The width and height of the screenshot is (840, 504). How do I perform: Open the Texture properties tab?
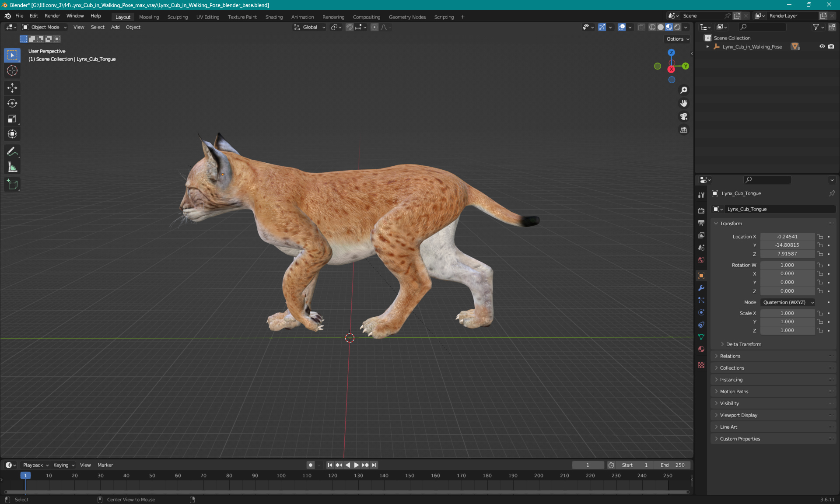coord(701,365)
